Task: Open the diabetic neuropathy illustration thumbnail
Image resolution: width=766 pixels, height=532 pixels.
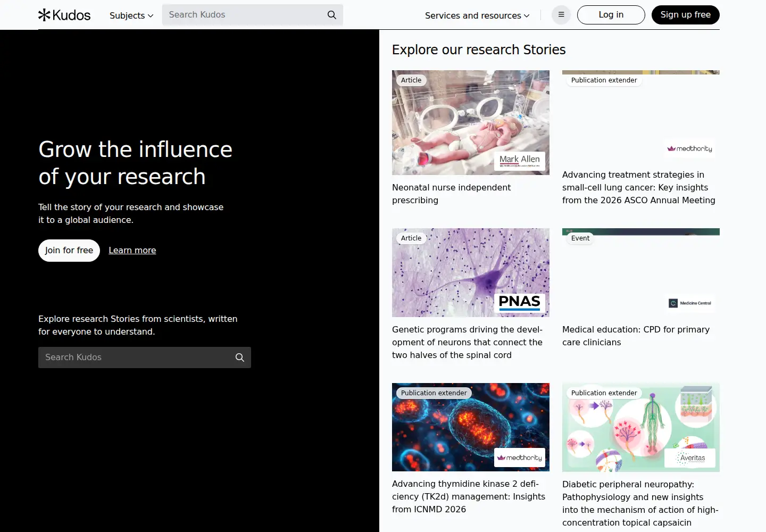Action: (641, 427)
